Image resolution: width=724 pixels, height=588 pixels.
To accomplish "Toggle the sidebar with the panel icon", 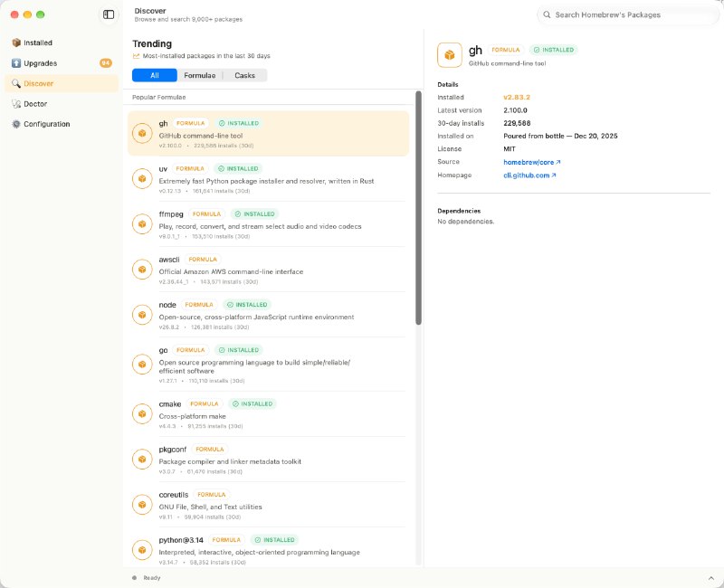I will (109, 14).
